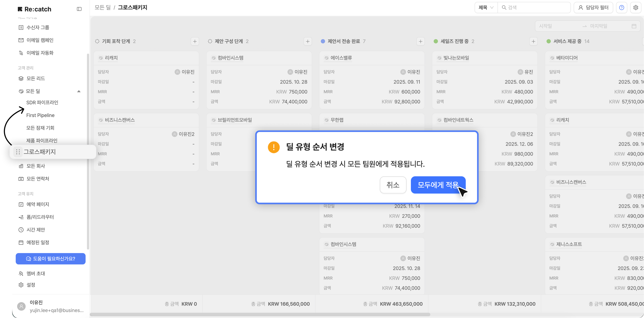
Task: Click 도움이 필요하신가요? help button
Action: [50, 259]
